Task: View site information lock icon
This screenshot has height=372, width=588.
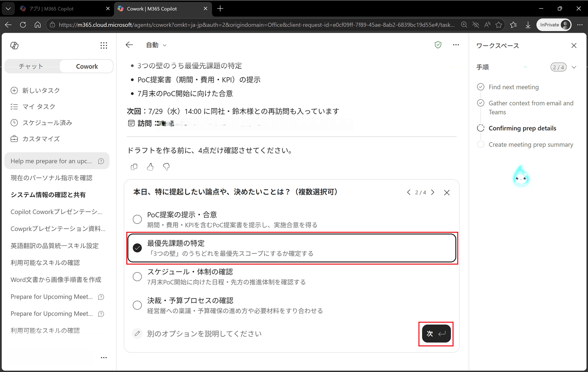Action: 52,25
